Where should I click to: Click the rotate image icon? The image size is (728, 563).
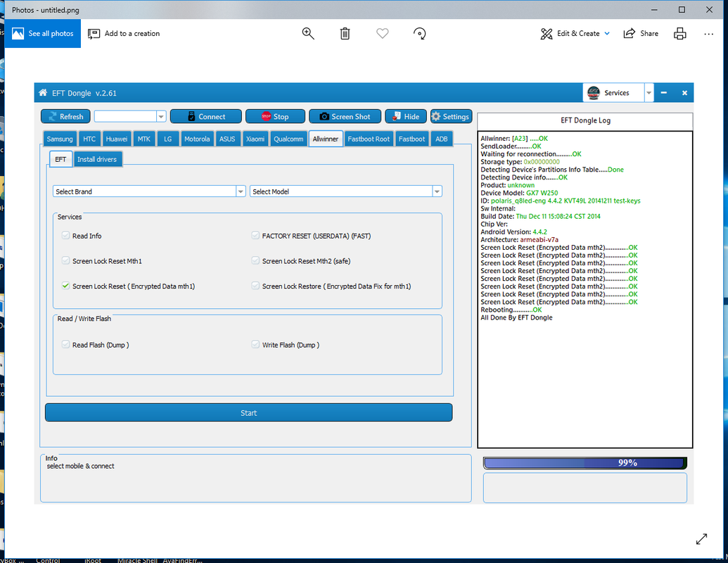point(420,34)
